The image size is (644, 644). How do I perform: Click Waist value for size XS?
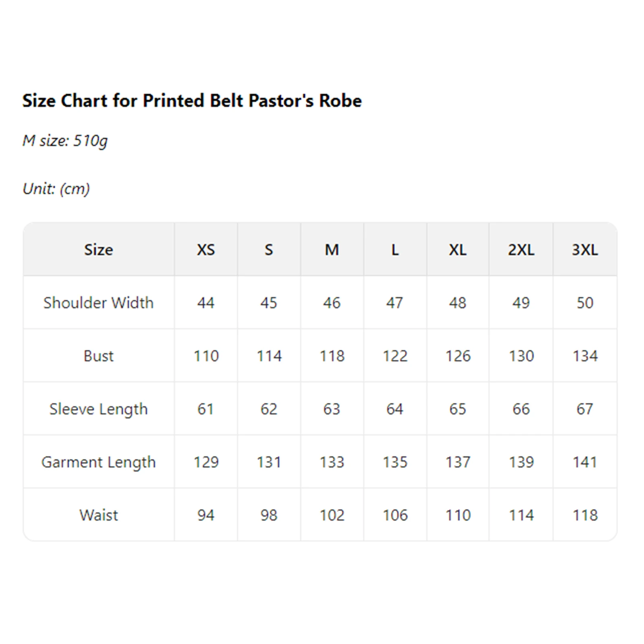coord(206,515)
